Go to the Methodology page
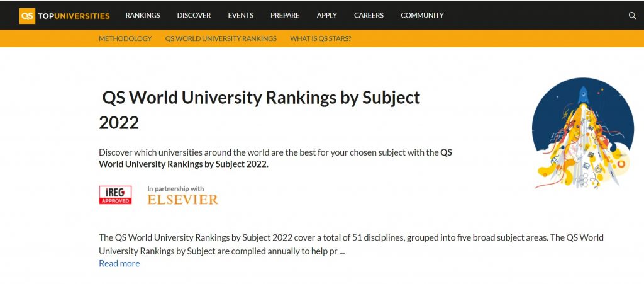The height and width of the screenshot is (284, 644). (125, 38)
